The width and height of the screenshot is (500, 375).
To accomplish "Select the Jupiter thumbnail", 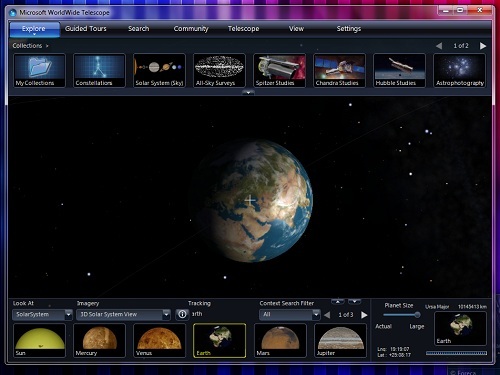I will [340, 341].
